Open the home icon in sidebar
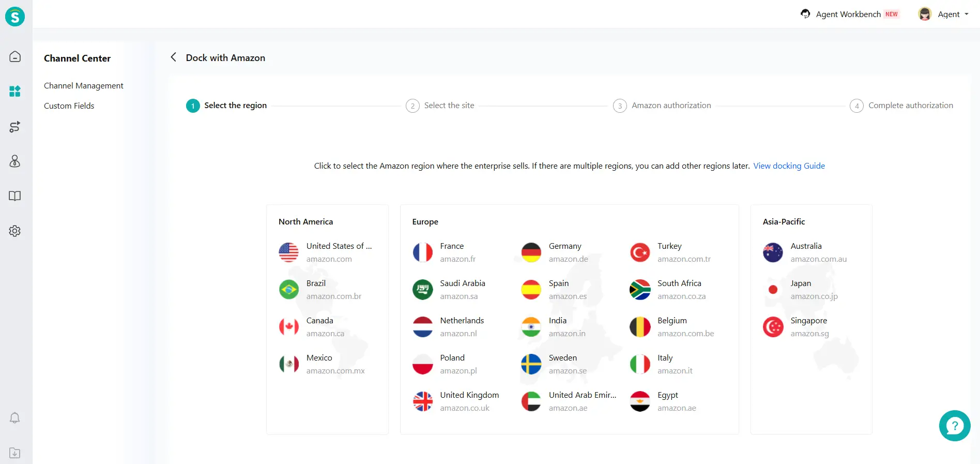 [x=15, y=56]
